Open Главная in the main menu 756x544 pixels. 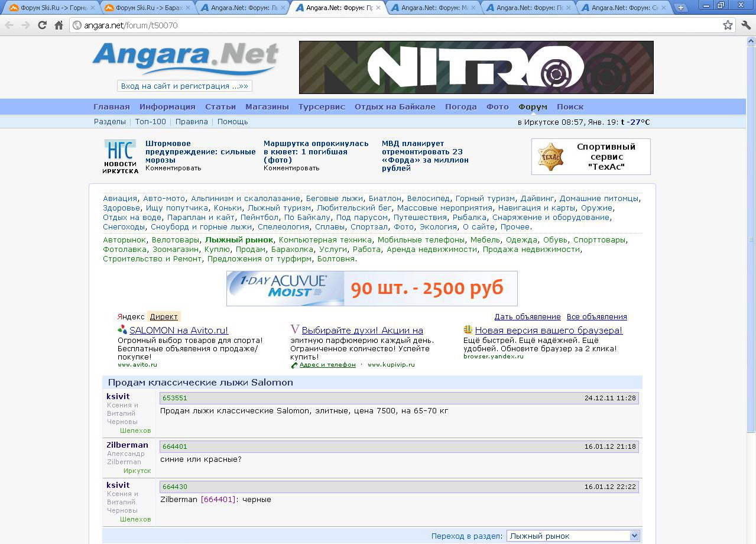pyautogui.click(x=112, y=107)
